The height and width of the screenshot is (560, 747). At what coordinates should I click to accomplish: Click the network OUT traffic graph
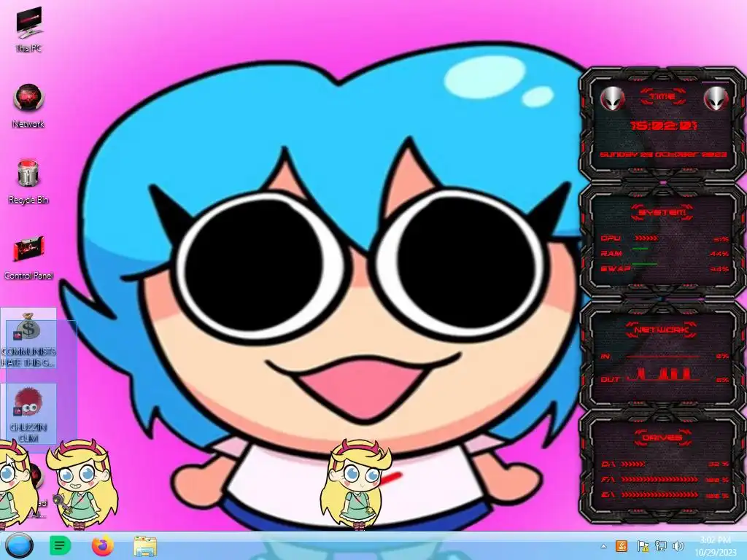(x=662, y=375)
